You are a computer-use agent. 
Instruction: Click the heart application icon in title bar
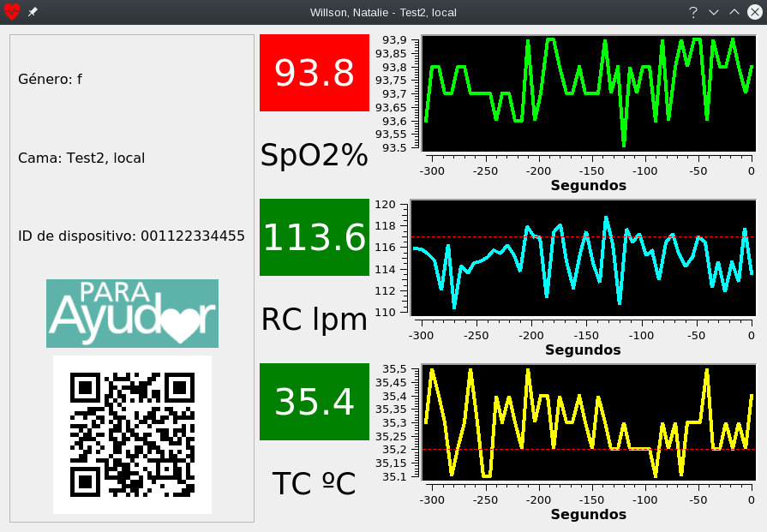[x=11, y=12]
